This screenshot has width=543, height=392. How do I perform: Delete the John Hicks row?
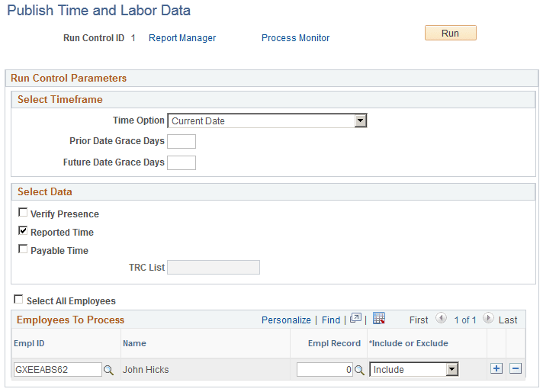[516, 368]
